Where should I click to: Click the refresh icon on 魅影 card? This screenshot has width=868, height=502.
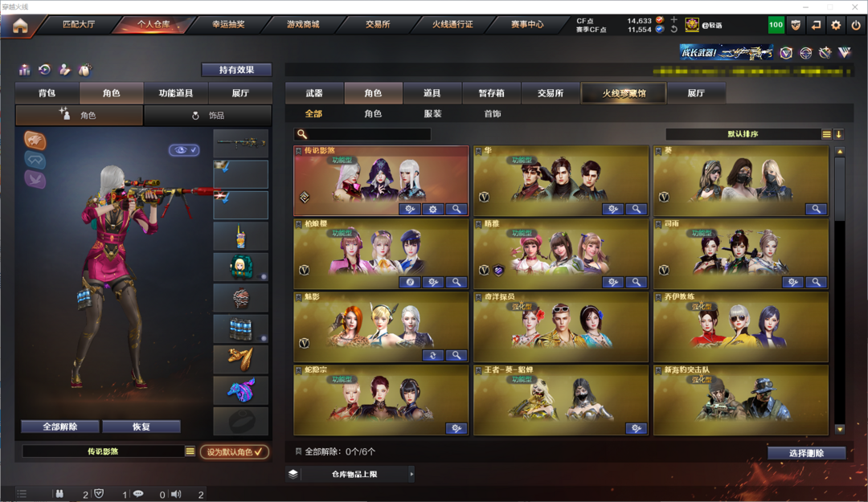click(x=433, y=355)
